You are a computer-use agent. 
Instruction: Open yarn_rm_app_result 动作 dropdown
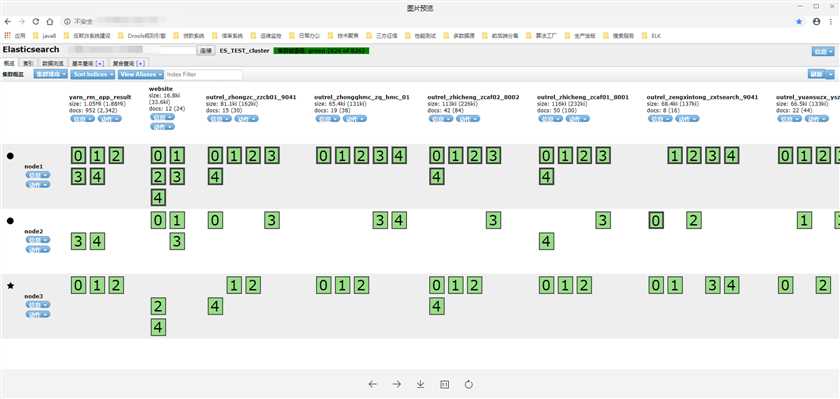(x=109, y=118)
